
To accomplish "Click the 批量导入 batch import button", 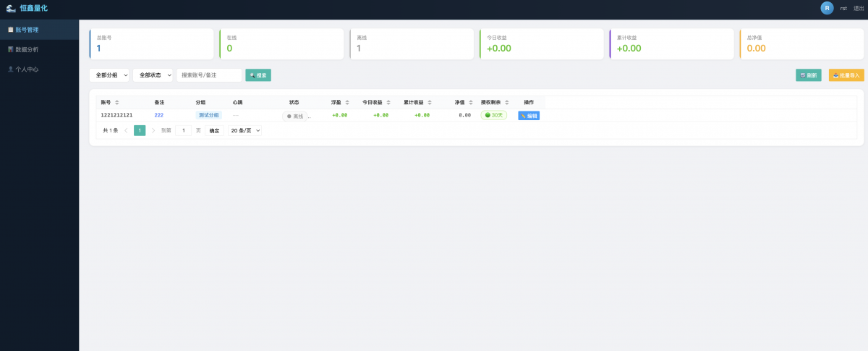I will pyautogui.click(x=846, y=75).
